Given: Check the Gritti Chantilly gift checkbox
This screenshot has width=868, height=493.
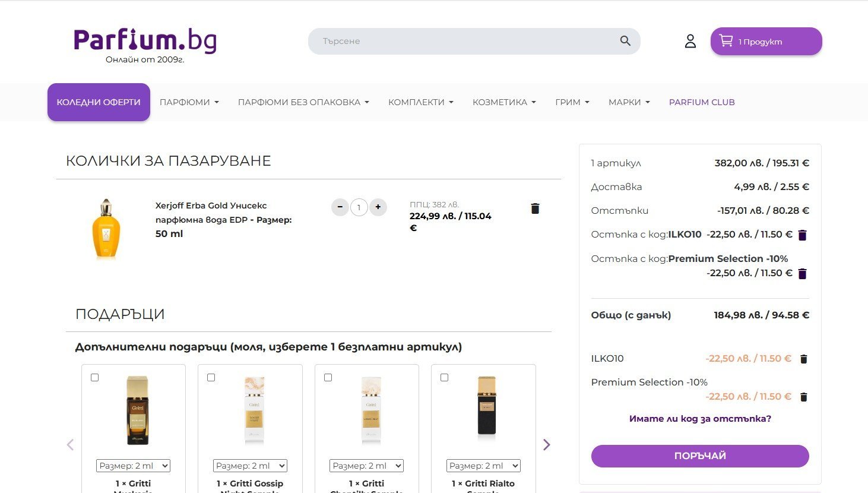Looking at the screenshot, I should click(328, 378).
